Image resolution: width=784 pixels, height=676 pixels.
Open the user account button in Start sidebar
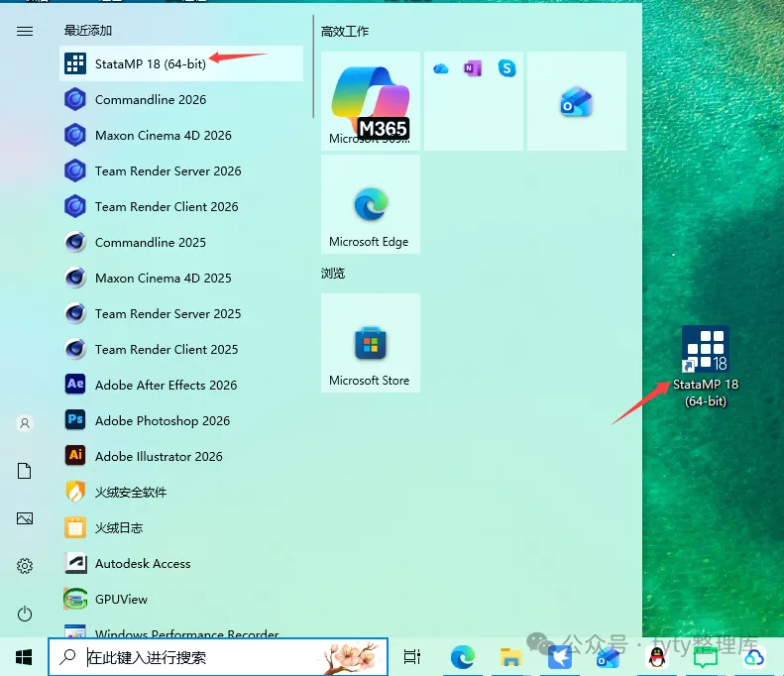(x=25, y=423)
